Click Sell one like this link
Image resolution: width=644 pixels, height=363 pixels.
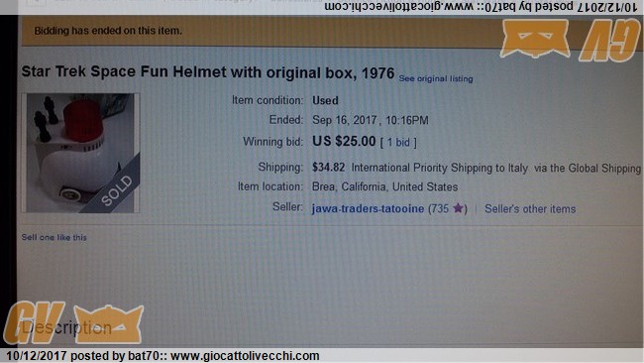pyautogui.click(x=54, y=237)
